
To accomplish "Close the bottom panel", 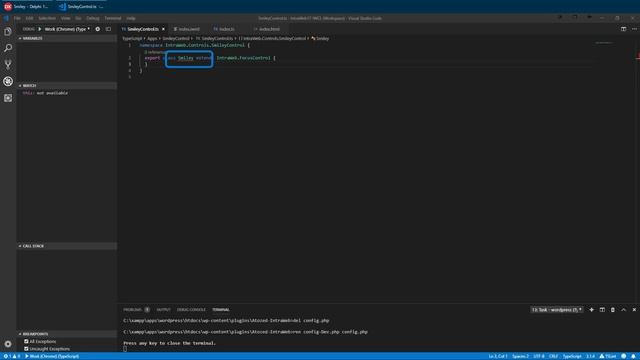I will (634, 310).
